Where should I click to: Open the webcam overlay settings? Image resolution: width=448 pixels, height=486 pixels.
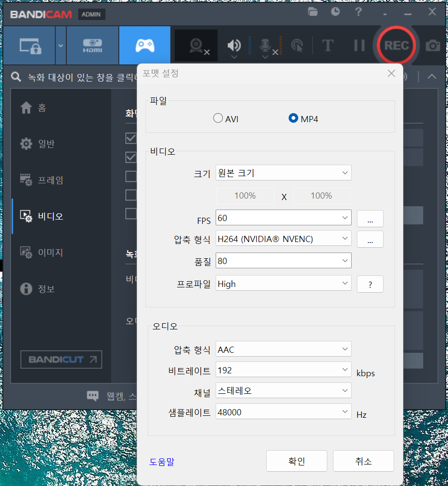click(x=195, y=45)
